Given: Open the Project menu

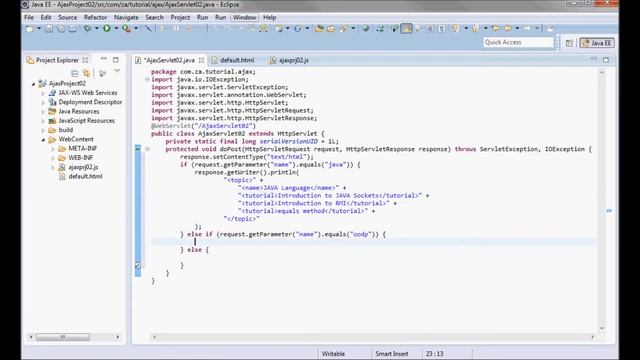Looking at the screenshot, I should [x=180, y=17].
